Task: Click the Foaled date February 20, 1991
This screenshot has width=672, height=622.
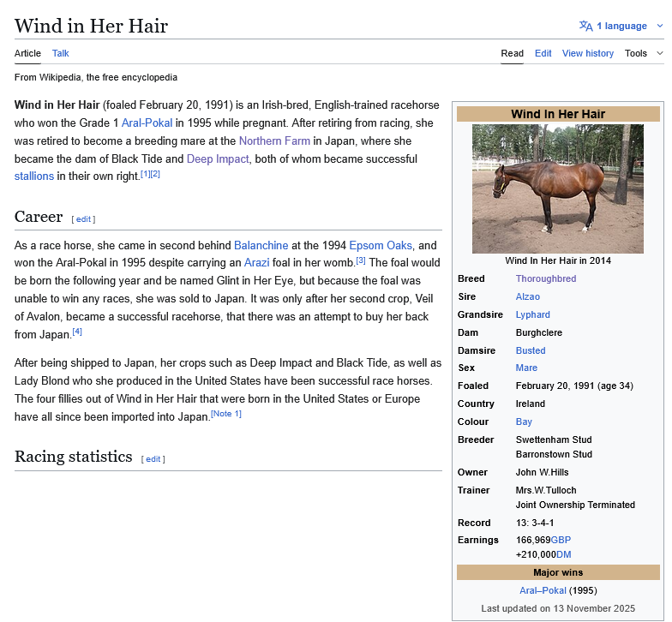Action: pos(555,386)
